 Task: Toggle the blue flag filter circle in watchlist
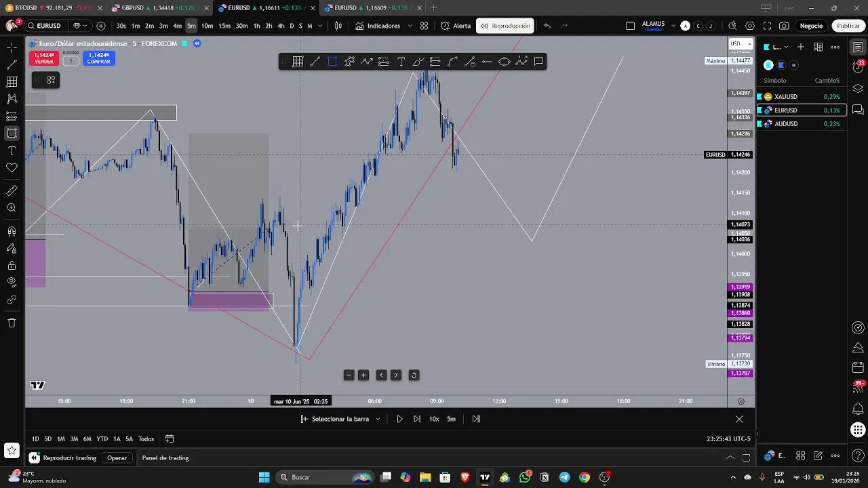[781, 65]
